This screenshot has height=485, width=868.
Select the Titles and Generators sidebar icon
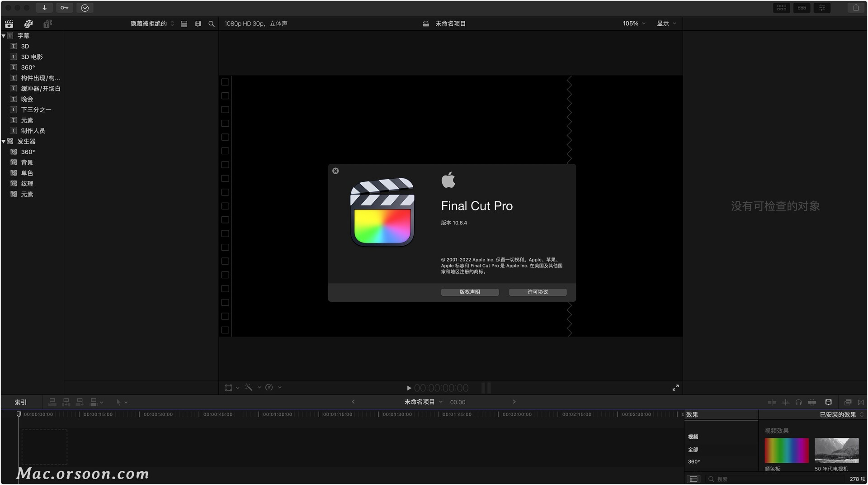[x=47, y=24]
